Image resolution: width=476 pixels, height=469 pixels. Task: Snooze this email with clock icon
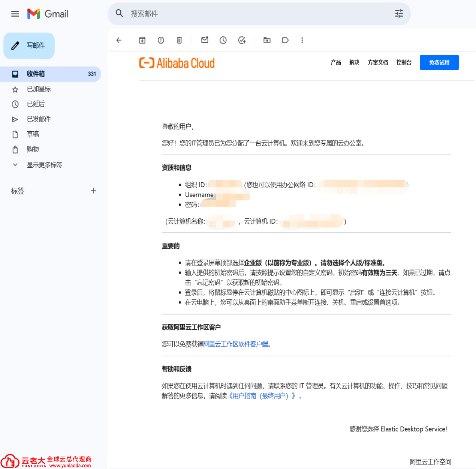tap(223, 40)
